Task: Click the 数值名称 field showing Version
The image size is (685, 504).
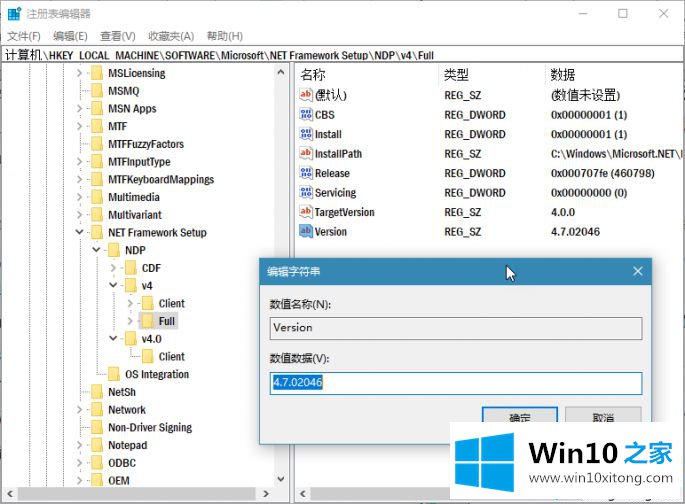Action: (456, 328)
